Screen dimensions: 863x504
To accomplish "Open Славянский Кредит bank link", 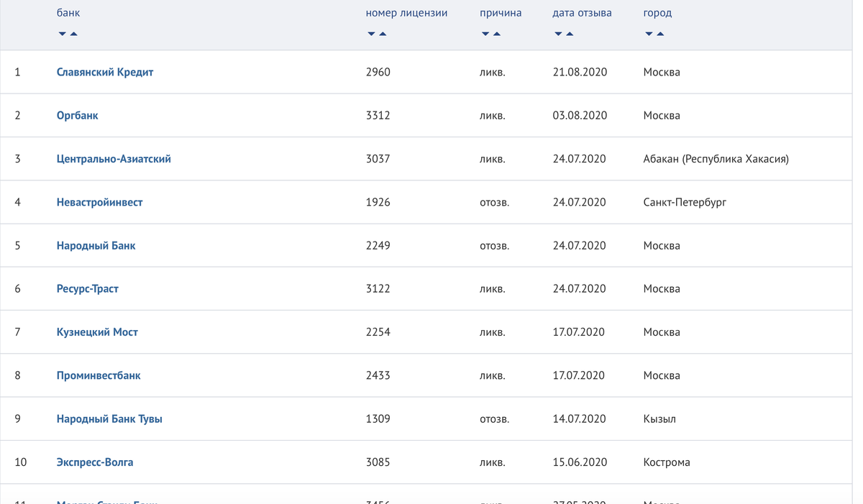I will click(105, 72).
